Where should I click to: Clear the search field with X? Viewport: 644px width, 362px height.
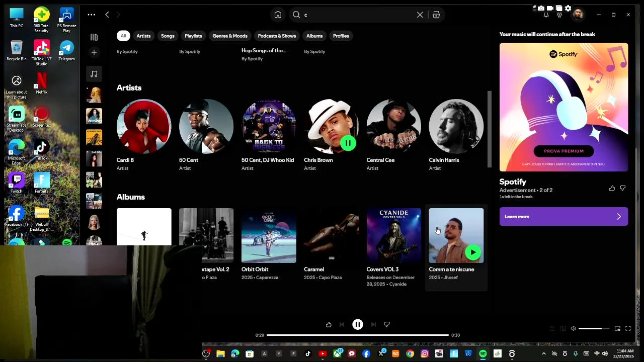(420, 15)
